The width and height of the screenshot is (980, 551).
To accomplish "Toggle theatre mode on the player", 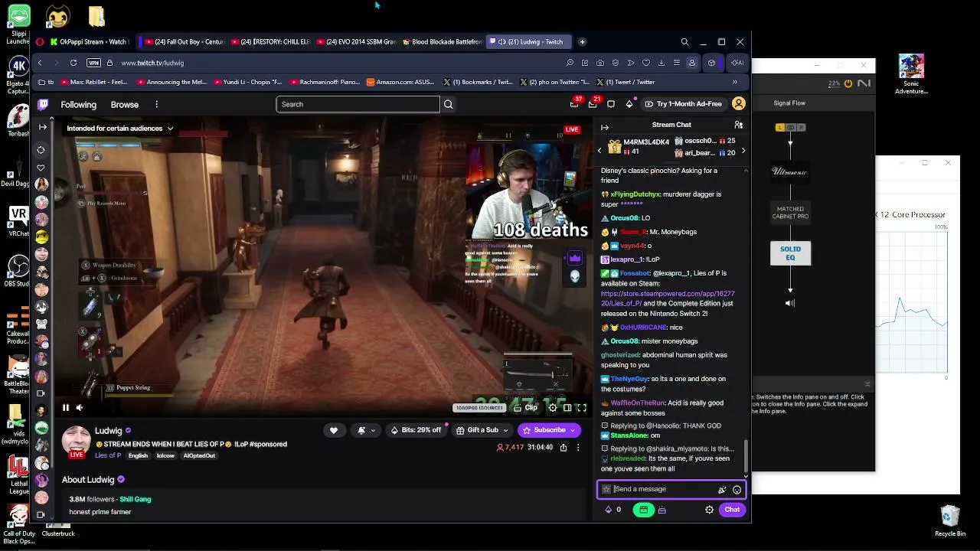I will click(x=567, y=408).
